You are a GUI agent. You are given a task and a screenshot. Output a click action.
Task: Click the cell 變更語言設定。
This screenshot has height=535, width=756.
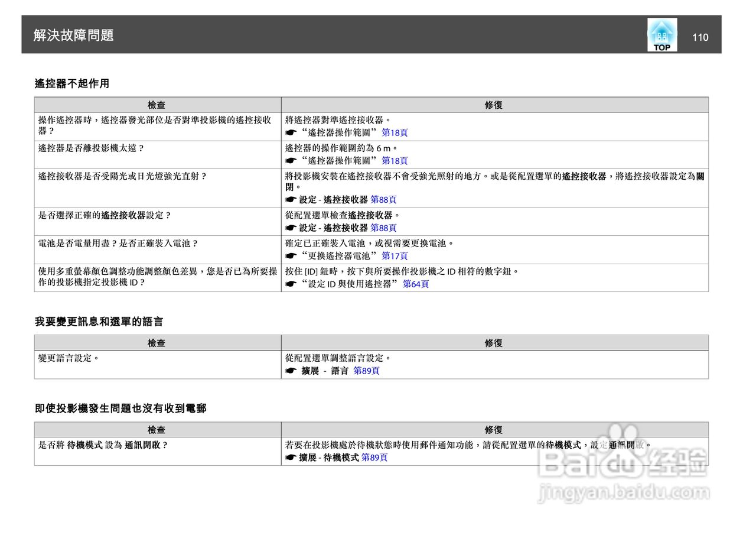[x=157, y=365]
